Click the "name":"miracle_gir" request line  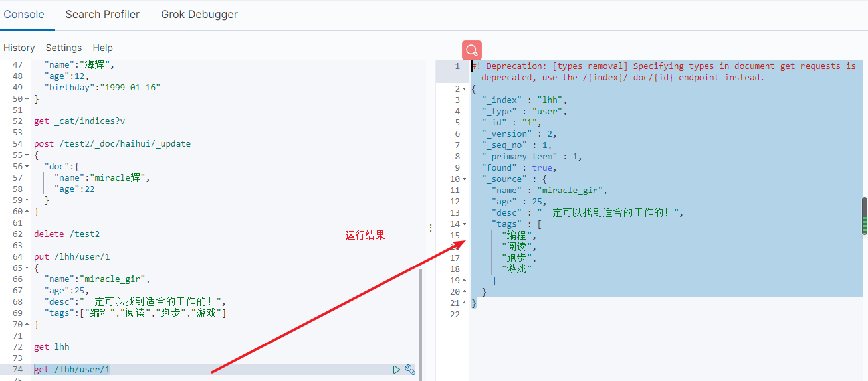tap(97, 279)
